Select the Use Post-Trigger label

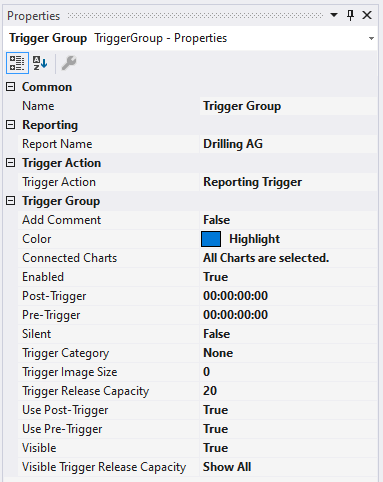[x=65, y=410]
